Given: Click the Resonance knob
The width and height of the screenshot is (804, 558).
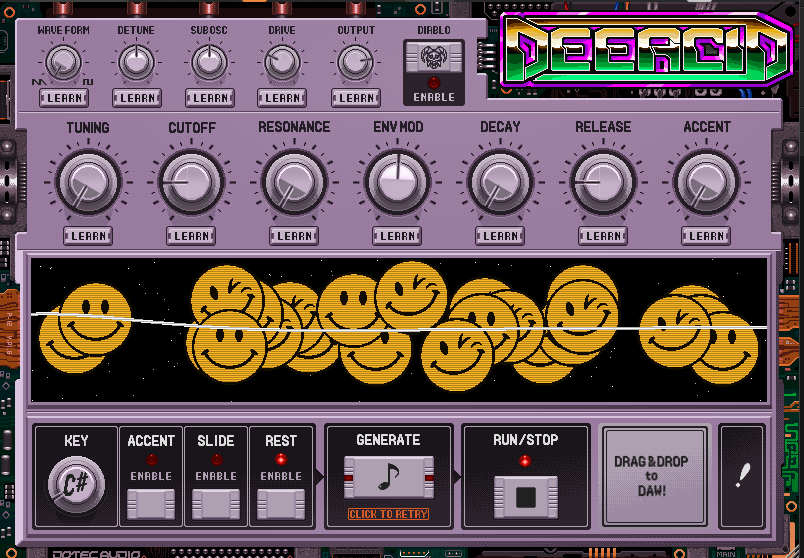Looking at the screenshot, I should 294,182.
